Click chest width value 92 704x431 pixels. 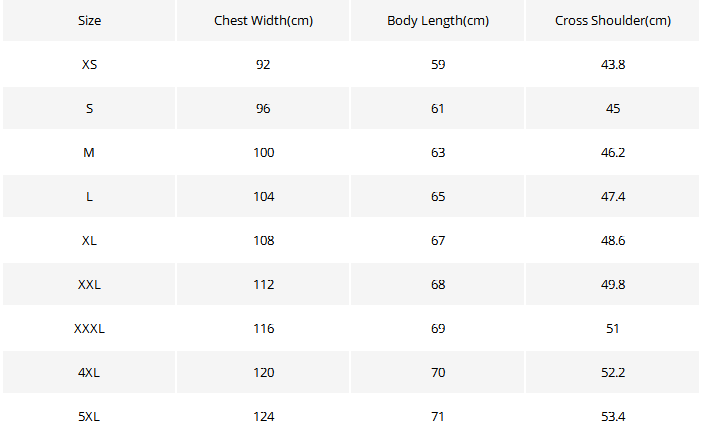[263, 65]
